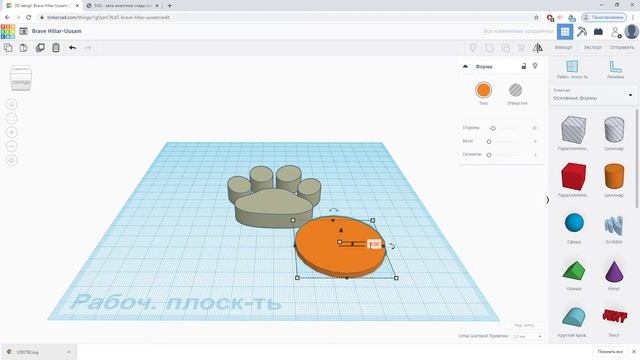Click the Tinkercad logo
The image size is (640, 360).
point(8,31)
